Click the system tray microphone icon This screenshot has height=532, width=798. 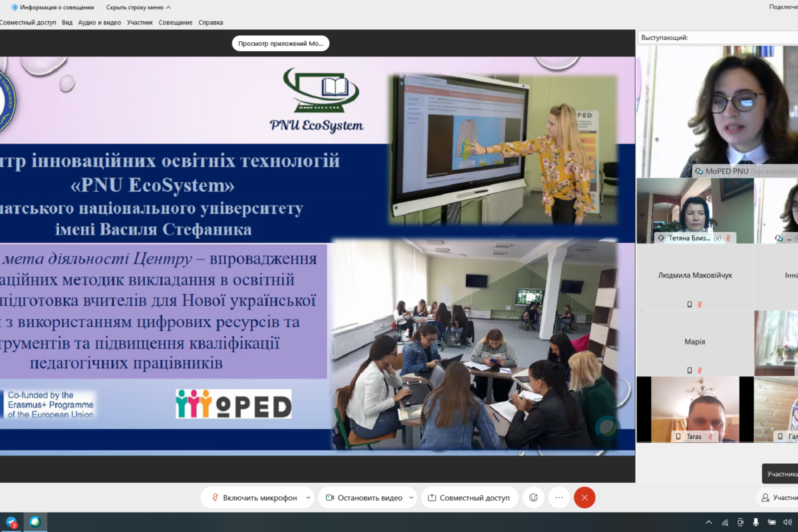(x=756, y=522)
